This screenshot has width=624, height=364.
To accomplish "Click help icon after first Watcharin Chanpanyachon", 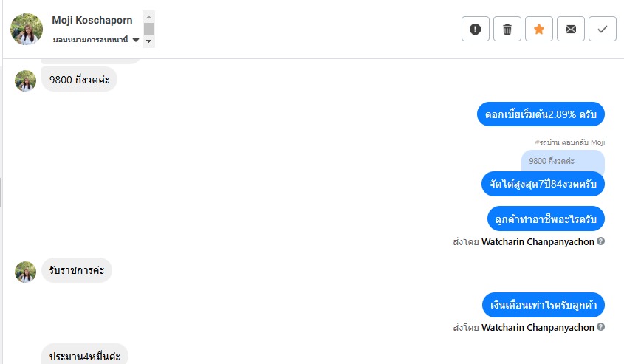I will [x=601, y=241].
